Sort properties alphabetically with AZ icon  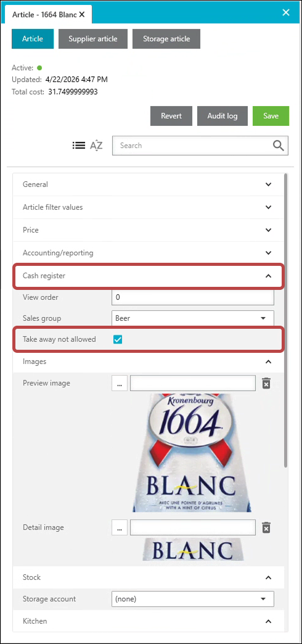[x=96, y=146]
